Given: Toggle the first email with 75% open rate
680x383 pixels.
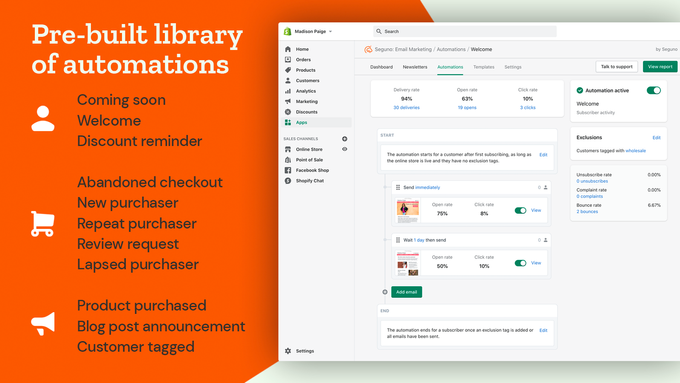Looking at the screenshot, I should [x=520, y=210].
